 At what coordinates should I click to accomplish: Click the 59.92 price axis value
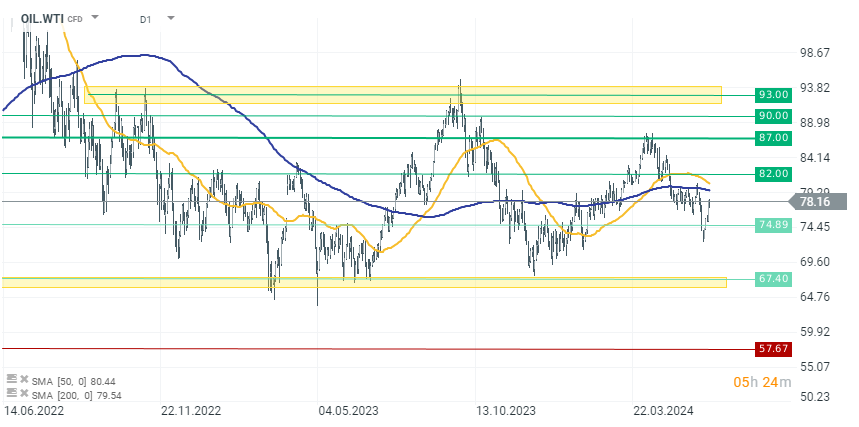[x=815, y=332]
